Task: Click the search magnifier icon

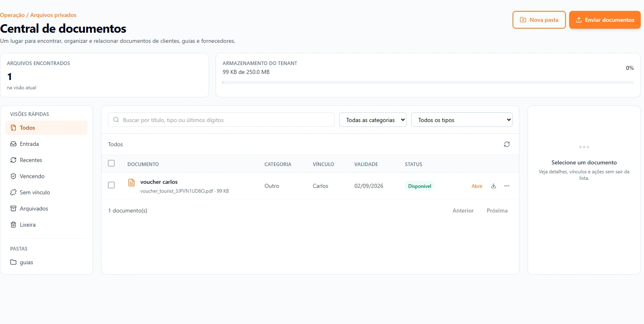Action: 116,120
